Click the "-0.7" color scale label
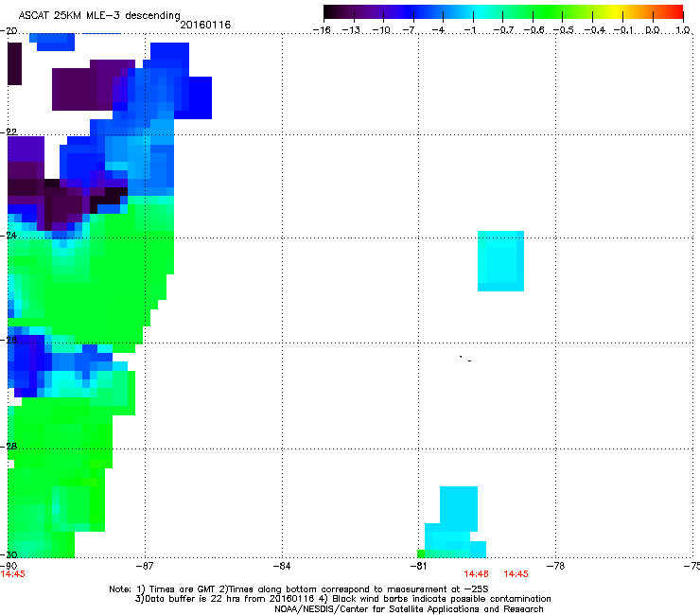The image size is (700, 615). coord(503,30)
